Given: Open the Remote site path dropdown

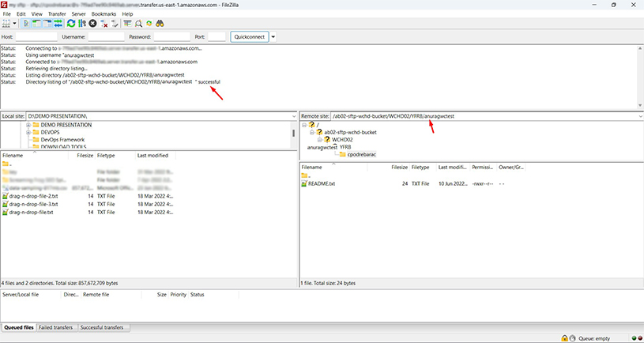Looking at the screenshot, I should (x=640, y=116).
